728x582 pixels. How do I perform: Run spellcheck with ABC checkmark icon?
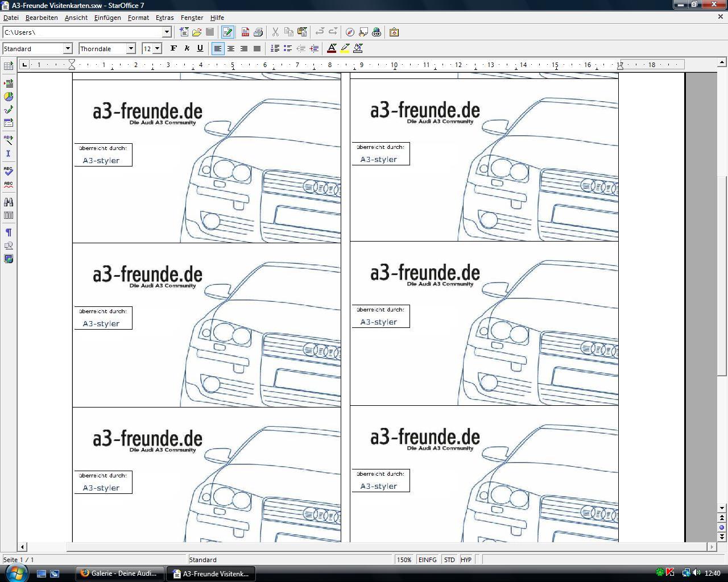[9, 171]
